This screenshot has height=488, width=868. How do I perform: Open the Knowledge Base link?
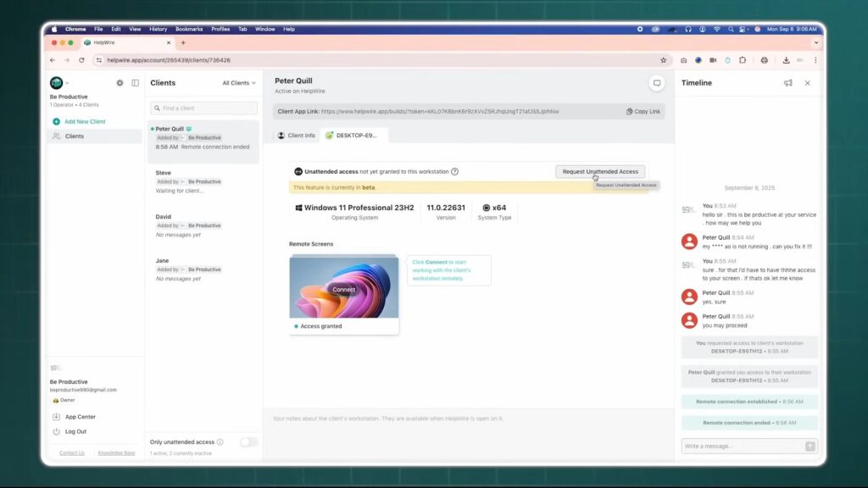116,453
